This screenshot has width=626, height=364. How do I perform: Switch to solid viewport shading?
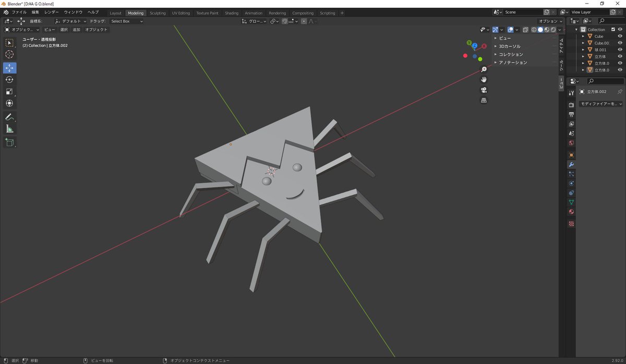coord(540,30)
